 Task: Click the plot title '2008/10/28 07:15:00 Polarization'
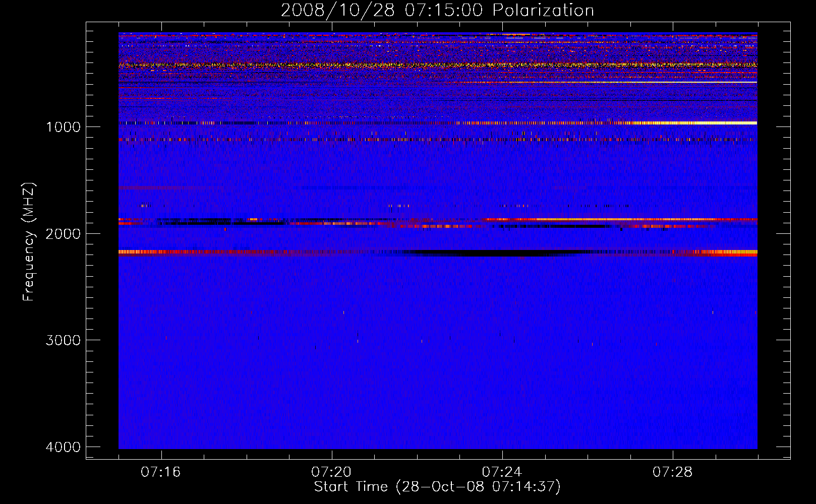pyautogui.click(x=437, y=10)
